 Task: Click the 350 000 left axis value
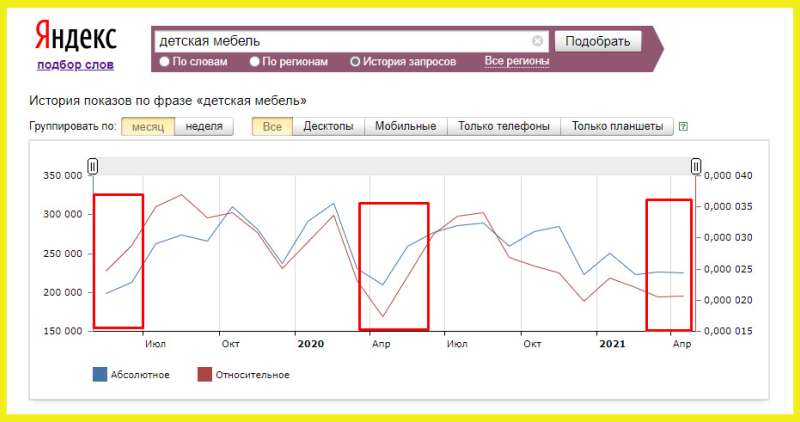pos(61,176)
